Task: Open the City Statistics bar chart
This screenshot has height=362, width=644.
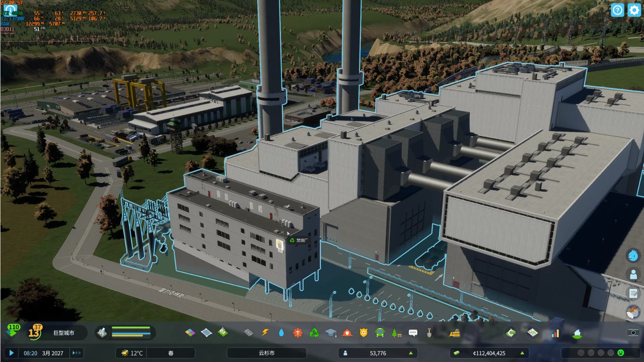Action: [x=555, y=333]
